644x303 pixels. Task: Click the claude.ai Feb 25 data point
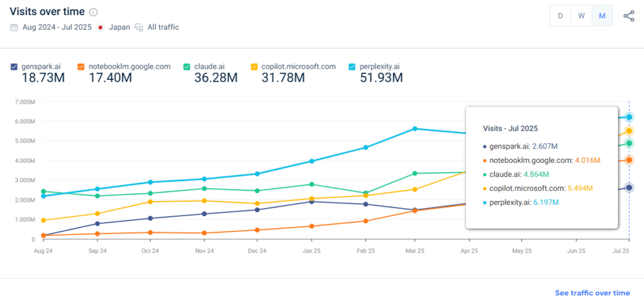(x=365, y=193)
